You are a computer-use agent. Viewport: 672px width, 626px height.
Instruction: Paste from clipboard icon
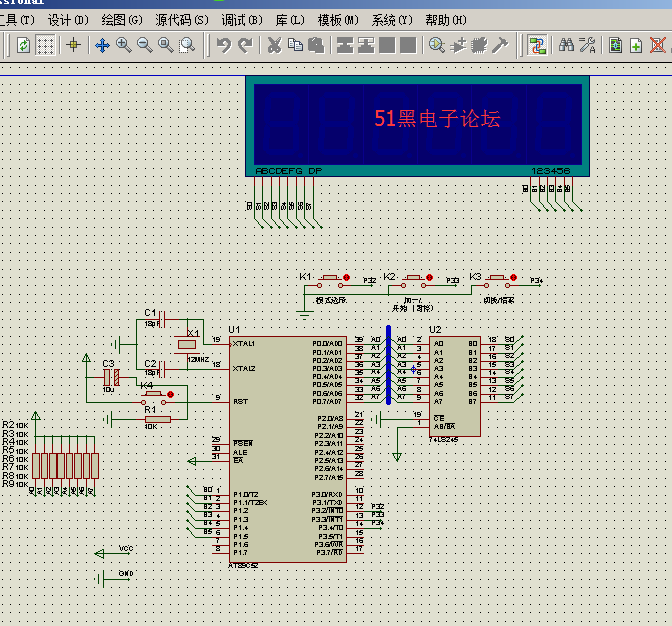click(x=316, y=45)
